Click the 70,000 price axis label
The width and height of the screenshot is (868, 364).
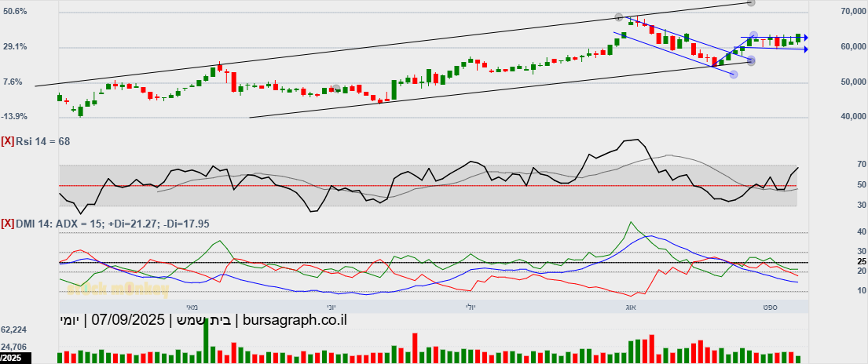852,11
